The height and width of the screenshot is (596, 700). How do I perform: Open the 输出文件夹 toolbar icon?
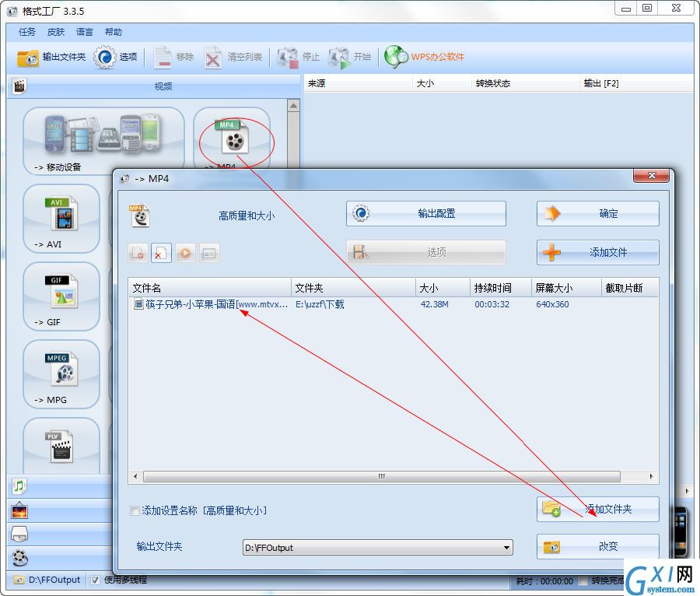point(28,57)
